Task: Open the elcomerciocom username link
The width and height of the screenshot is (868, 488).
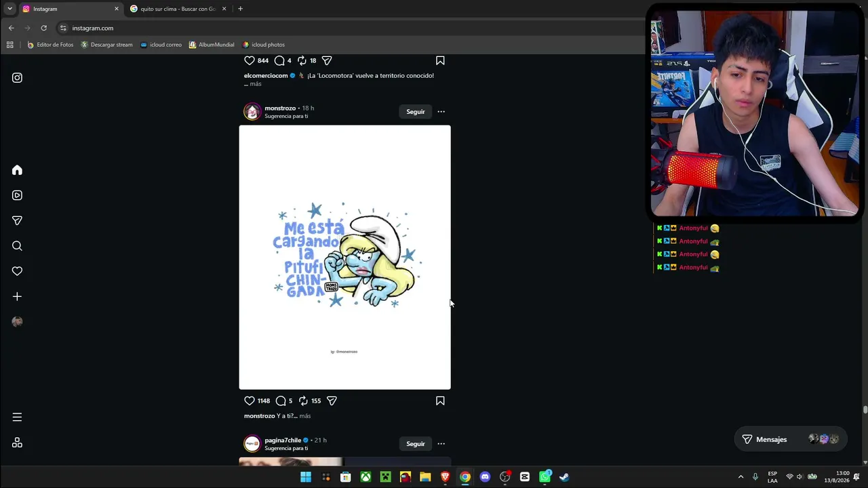Action: click(x=266, y=76)
